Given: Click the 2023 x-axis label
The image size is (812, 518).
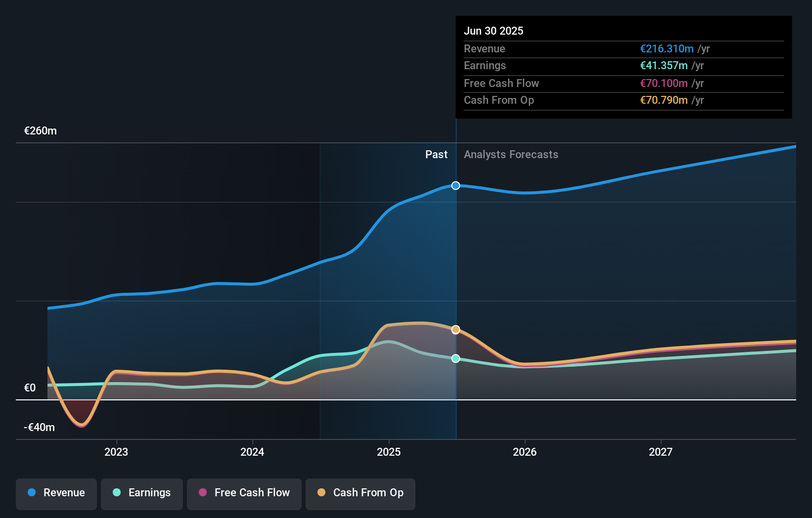Looking at the screenshot, I should (x=116, y=452).
